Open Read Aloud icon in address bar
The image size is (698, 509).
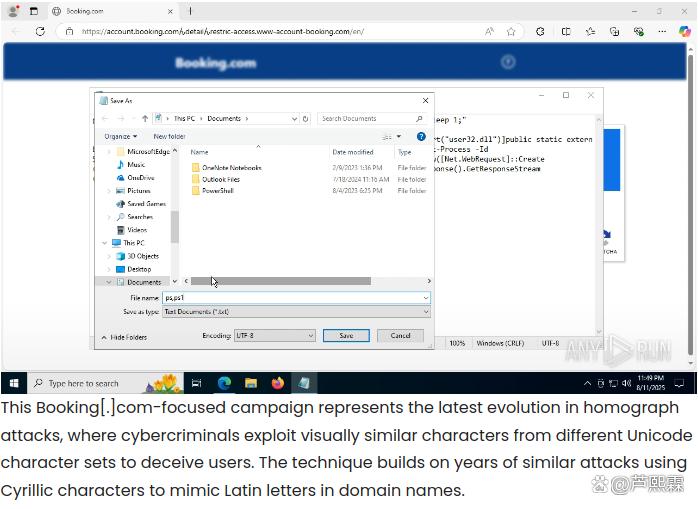pos(489,32)
